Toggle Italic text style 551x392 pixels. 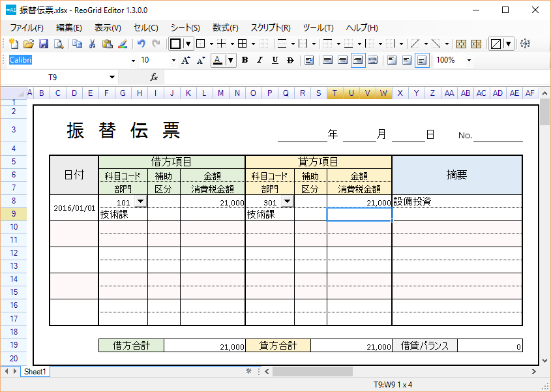(260, 60)
